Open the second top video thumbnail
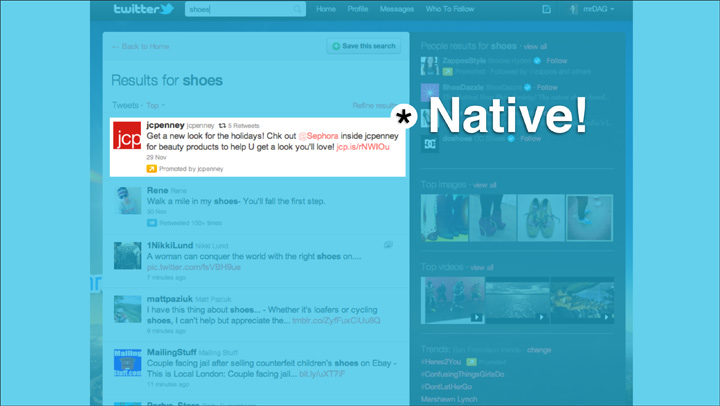Image resolution: width=720 pixels, height=406 pixels. (x=517, y=300)
